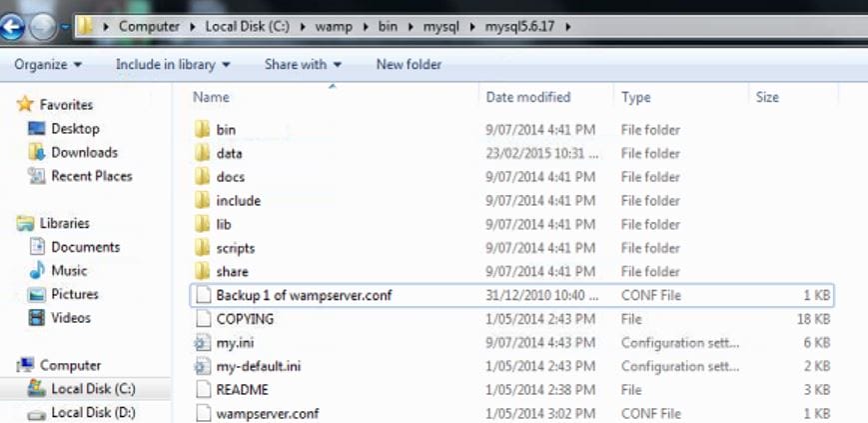Select the Downloads icon in Favorites
Image resolution: width=868 pixels, height=423 pixels.
pos(37,153)
